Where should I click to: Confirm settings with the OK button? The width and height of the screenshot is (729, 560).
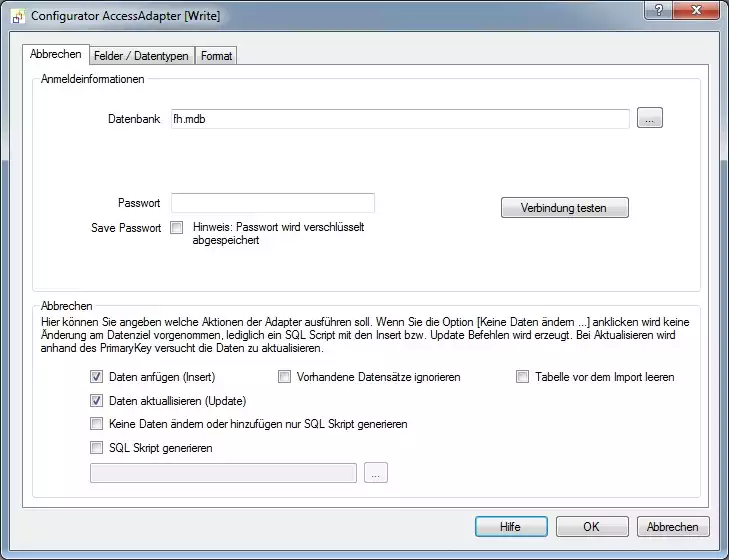(592, 527)
